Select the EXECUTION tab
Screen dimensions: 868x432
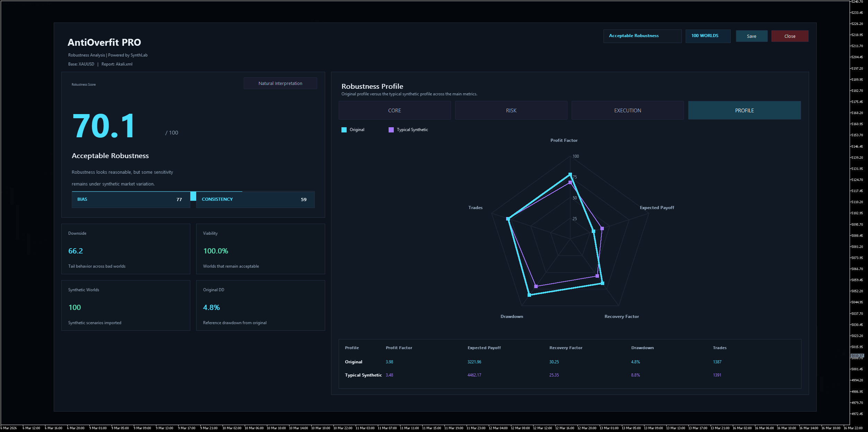pos(627,110)
